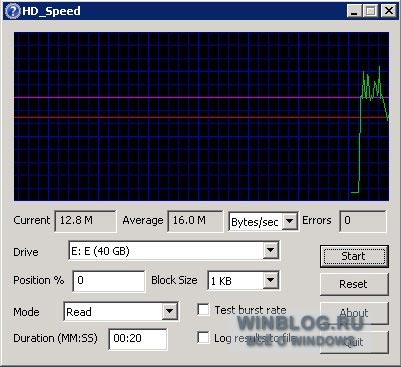
Task: Click the Position % input field
Action: [x=109, y=281]
